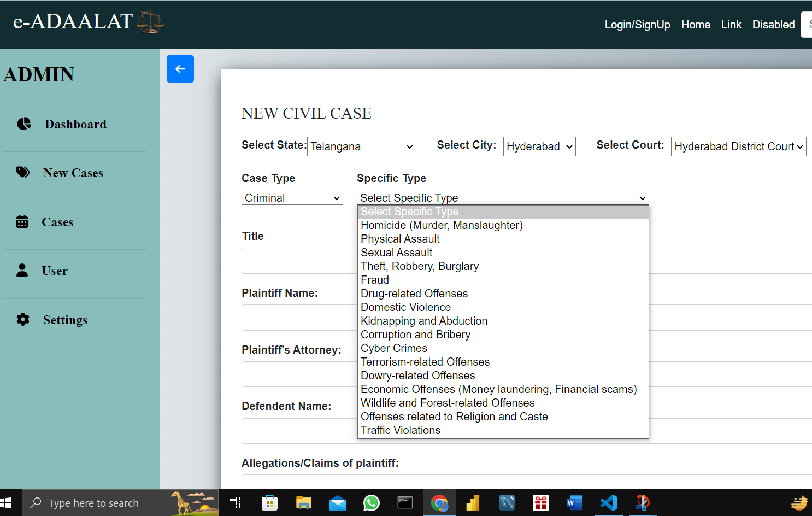812x516 pixels.
Task: Select Dowry-related Offenses option
Action: click(503, 376)
